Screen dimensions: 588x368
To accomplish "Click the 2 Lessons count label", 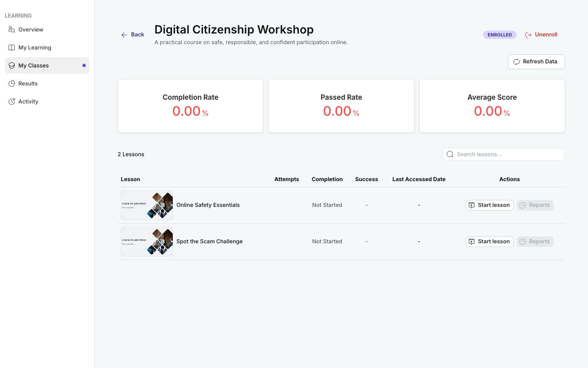I will [x=131, y=154].
